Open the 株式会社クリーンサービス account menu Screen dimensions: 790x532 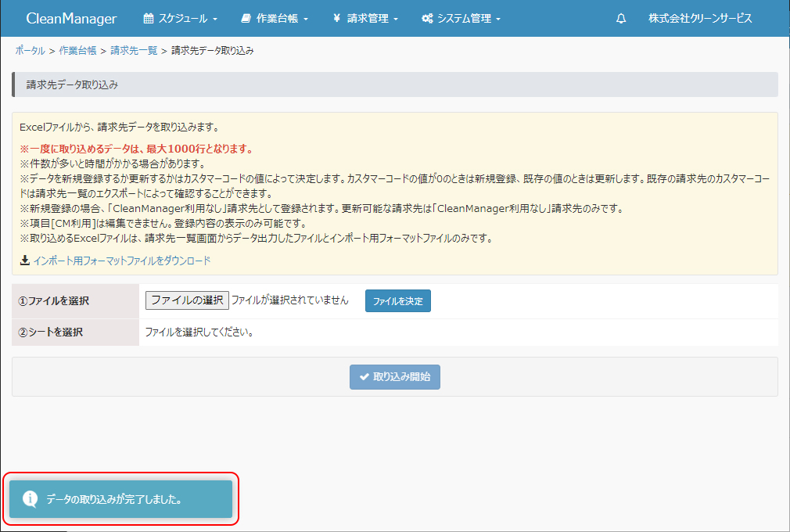pos(699,18)
